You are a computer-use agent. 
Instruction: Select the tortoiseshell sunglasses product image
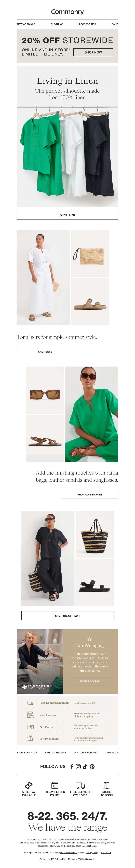tap(45, 390)
